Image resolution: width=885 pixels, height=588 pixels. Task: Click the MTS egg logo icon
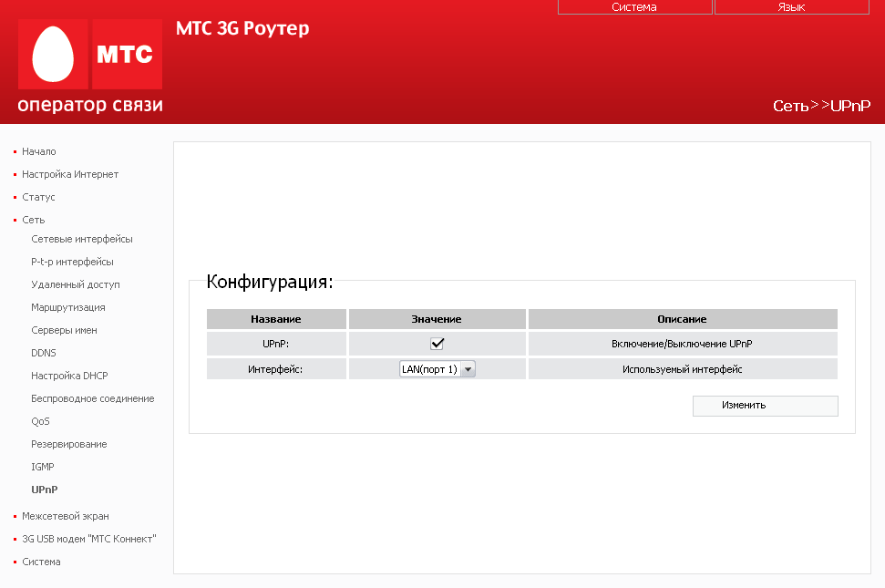click(53, 54)
